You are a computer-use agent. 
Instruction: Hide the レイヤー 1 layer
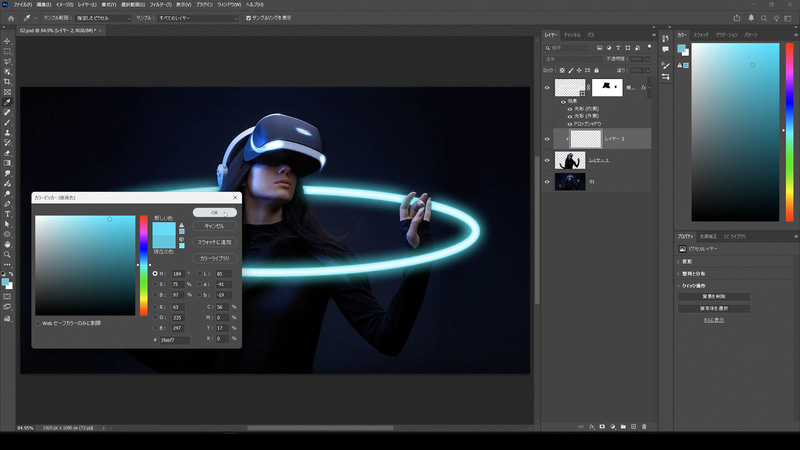click(547, 160)
